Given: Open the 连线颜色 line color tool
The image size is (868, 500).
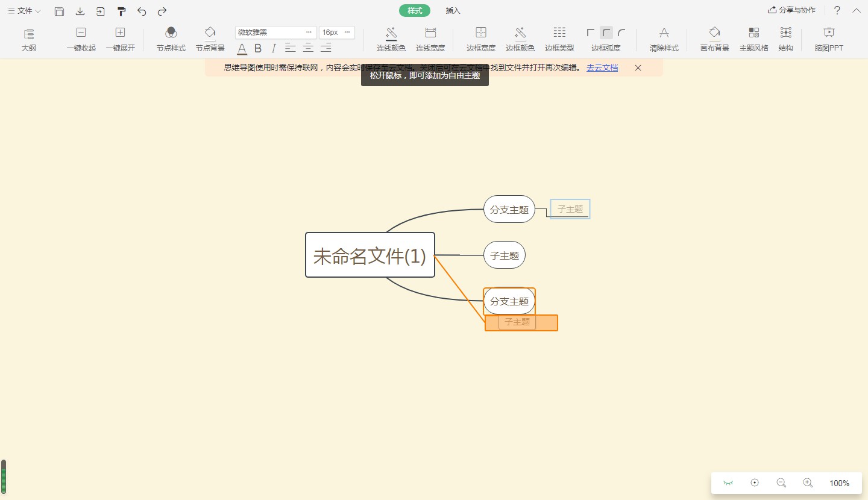Looking at the screenshot, I should [391, 39].
